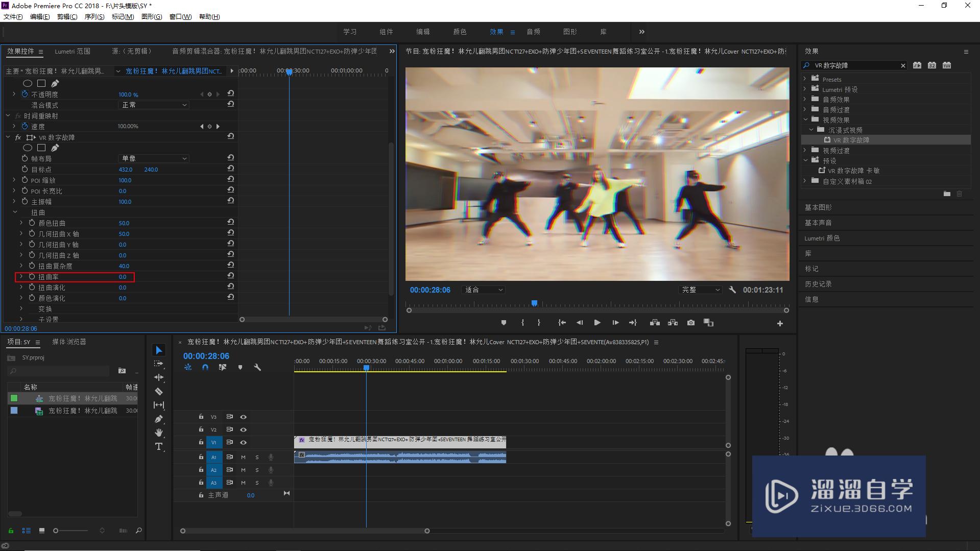Screen dimensions: 980x551
Task: Open 文件(F) menu
Action: point(13,16)
